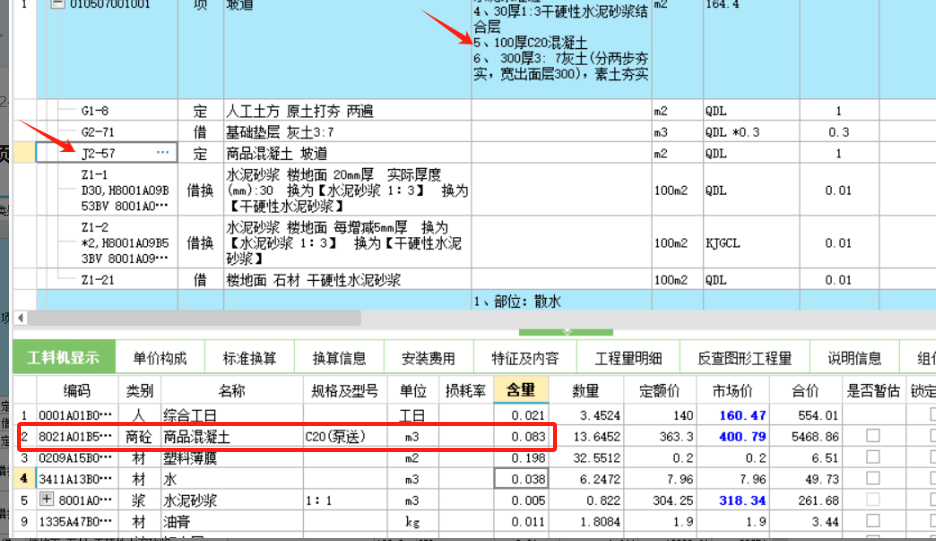The height and width of the screenshot is (541, 936).
Task: Switch to the 反查图形工程量 tab
Action: (x=745, y=358)
